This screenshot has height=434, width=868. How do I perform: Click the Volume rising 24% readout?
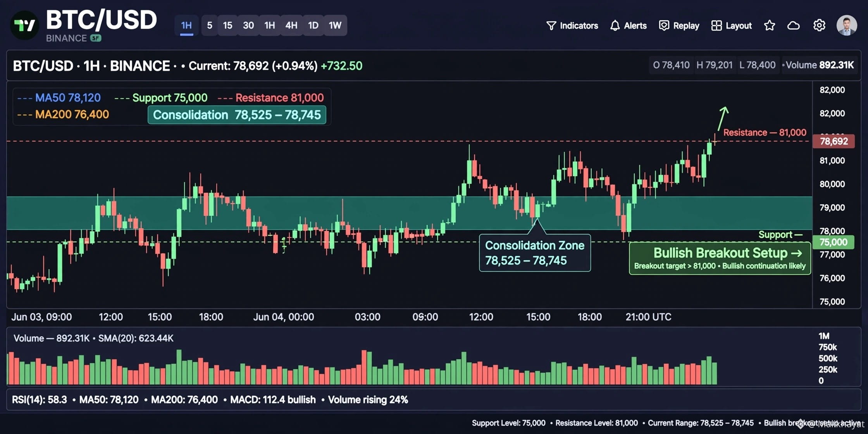coord(368,400)
